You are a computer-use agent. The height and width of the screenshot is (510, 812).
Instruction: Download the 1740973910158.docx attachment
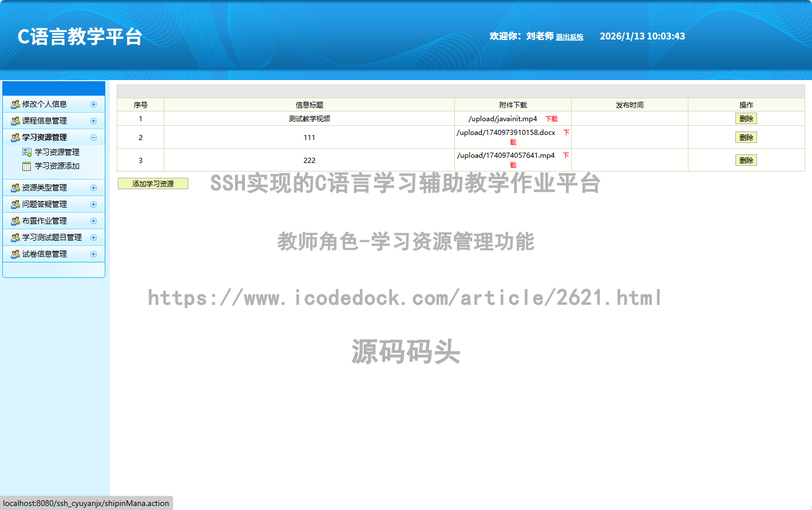coord(566,133)
